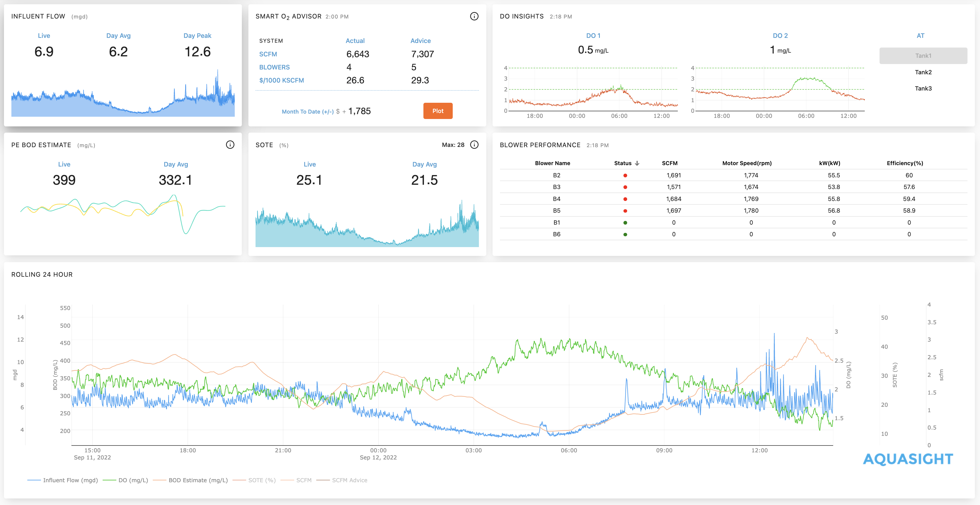The image size is (980, 505).
Task: Switch to Tank2 in DO Insights
Action: tap(923, 72)
